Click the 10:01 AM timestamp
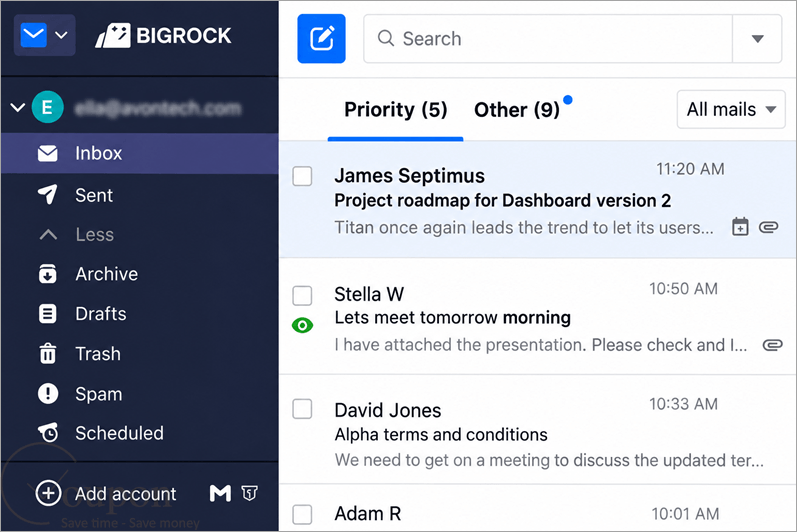The image size is (797, 532). click(x=685, y=514)
